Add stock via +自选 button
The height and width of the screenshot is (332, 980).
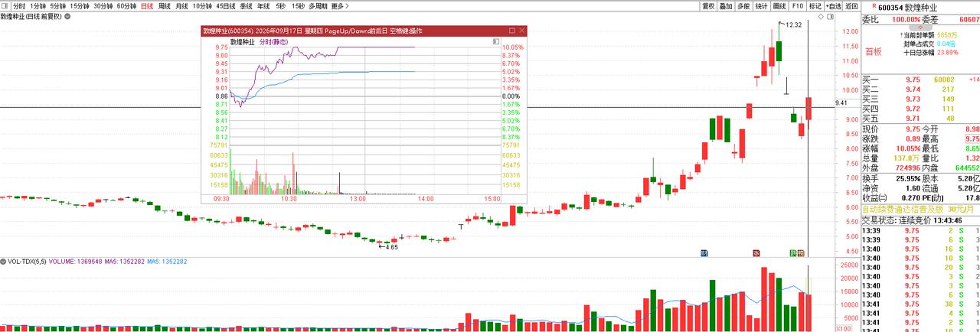coord(833,5)
